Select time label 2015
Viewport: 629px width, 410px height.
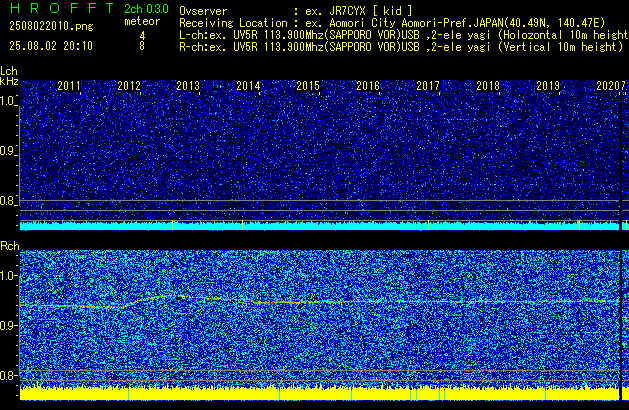coord(308,86)
